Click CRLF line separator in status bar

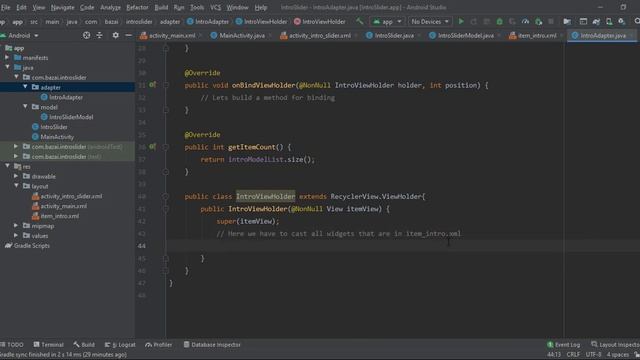(x=573, y=354)
